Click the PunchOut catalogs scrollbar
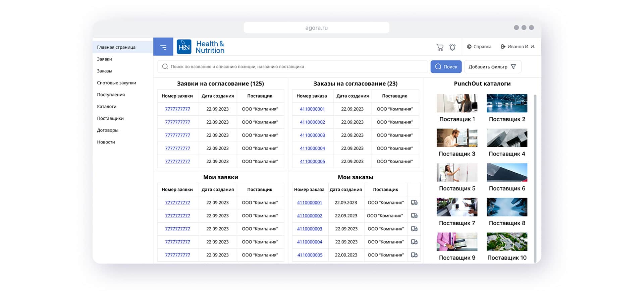This screenshot has width=644, height=295. pyautogui.click(x=535, y=178)
